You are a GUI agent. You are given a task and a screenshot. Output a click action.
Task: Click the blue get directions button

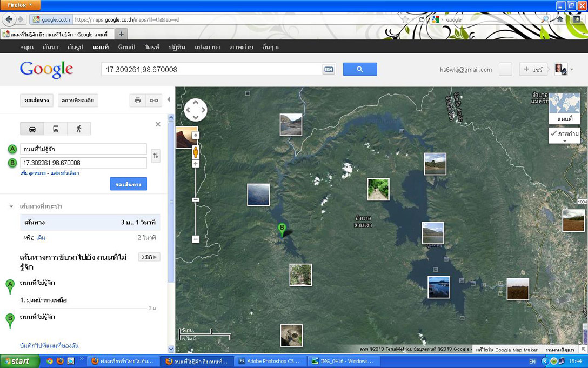click(128, 184)
